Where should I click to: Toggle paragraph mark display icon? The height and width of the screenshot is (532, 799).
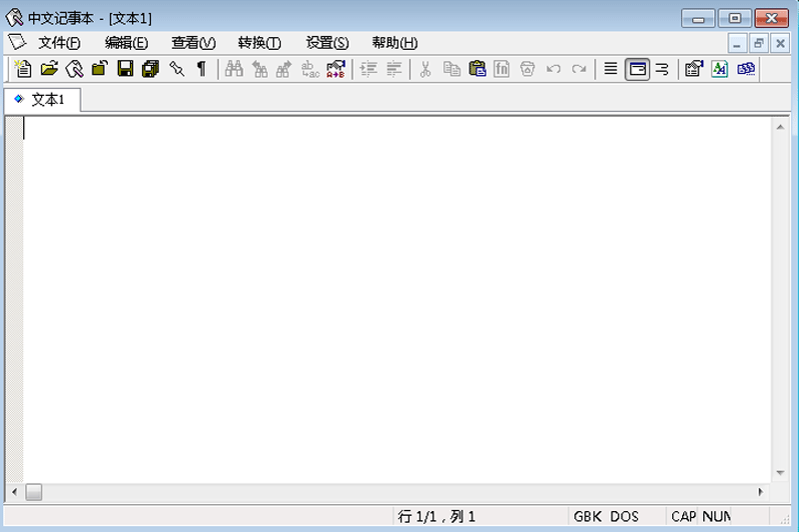pyautogui.click(x=202, y=69)
